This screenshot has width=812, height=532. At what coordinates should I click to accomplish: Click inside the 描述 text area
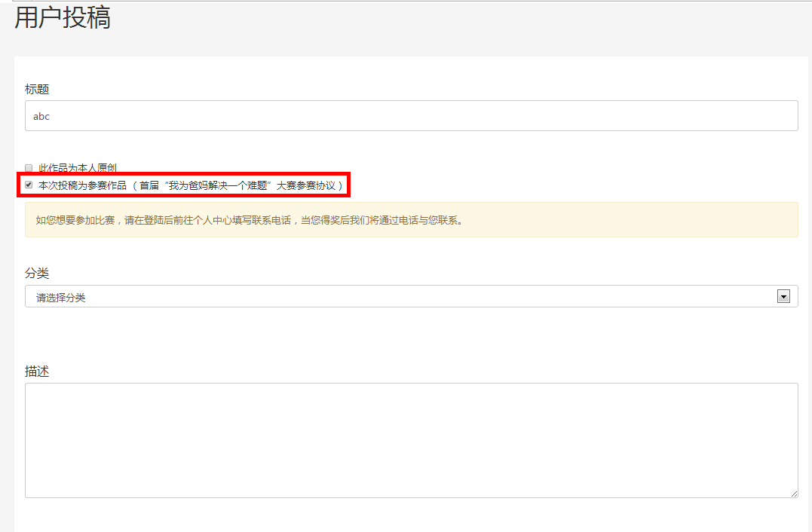point(411,440)
